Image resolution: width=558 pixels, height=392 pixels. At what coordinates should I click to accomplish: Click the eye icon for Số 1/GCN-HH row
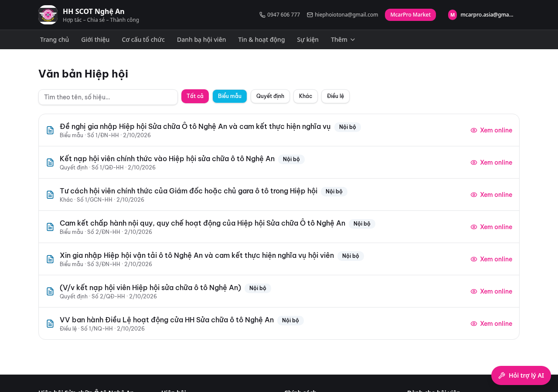474,195
